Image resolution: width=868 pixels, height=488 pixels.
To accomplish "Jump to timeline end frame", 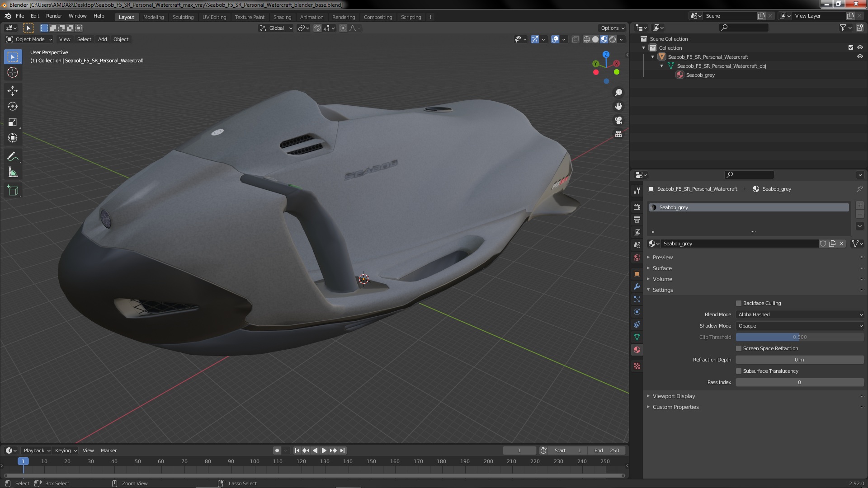I will tap(343, 450).
